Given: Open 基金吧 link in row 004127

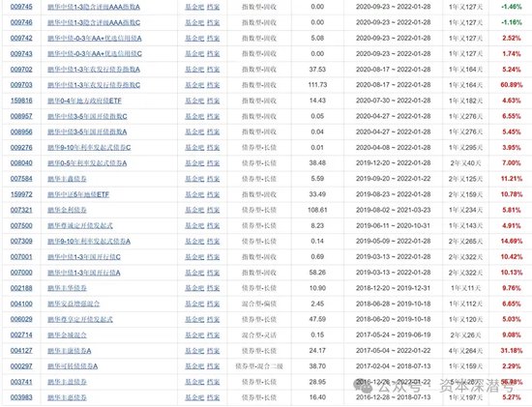Looking at the screenshot, I should tap(194, 350).
